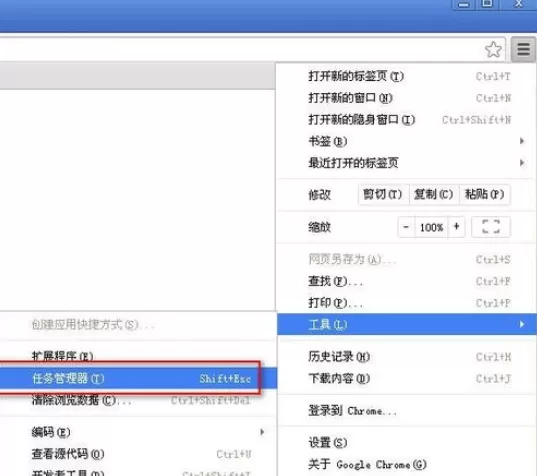Open the Chrome hamburger menu button

point(523,49)
